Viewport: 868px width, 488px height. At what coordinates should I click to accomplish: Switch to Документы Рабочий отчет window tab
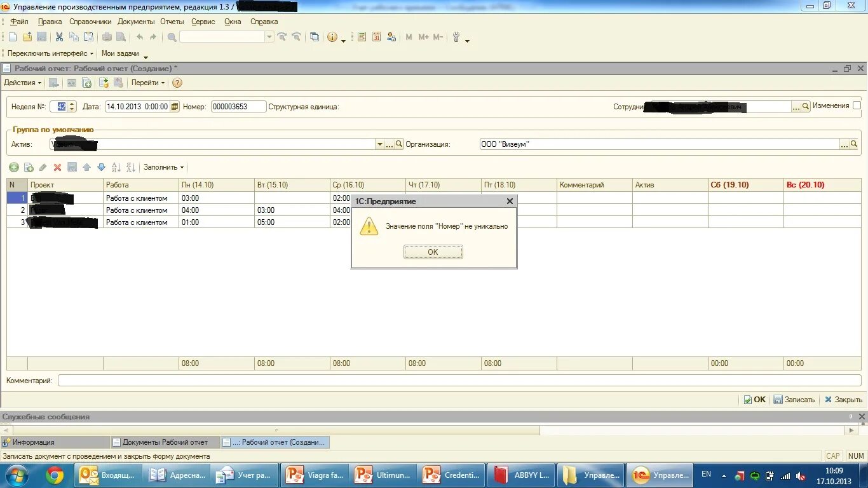coord(165,442)
